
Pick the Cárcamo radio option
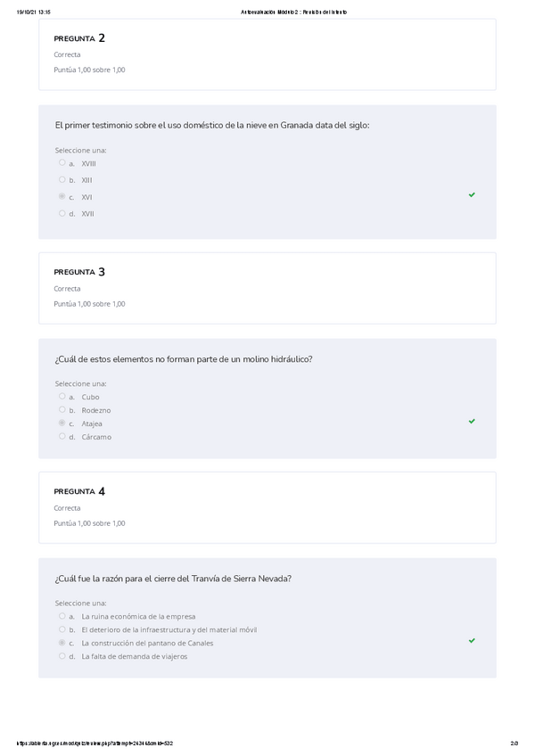coord(62,437)
